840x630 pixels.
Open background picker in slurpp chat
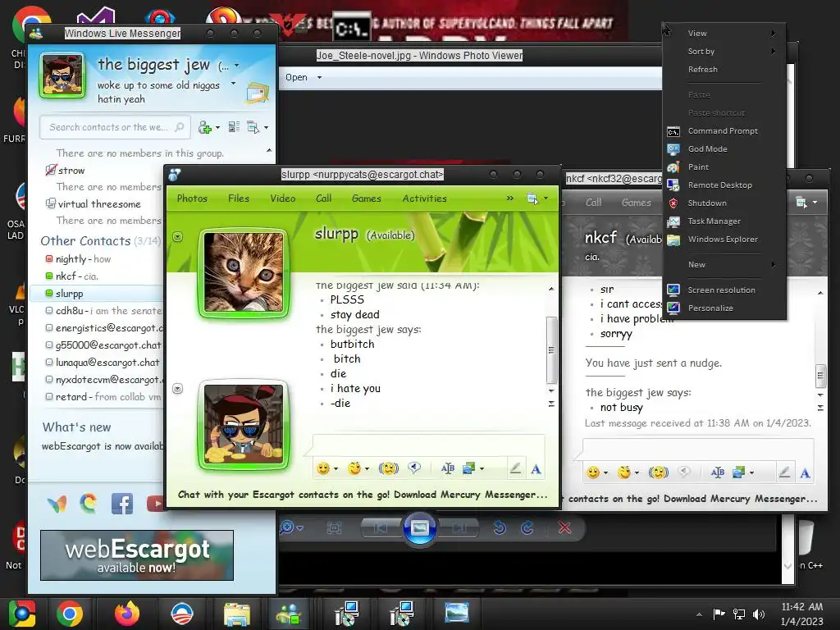pyautogui.click(x=469, y=468)
